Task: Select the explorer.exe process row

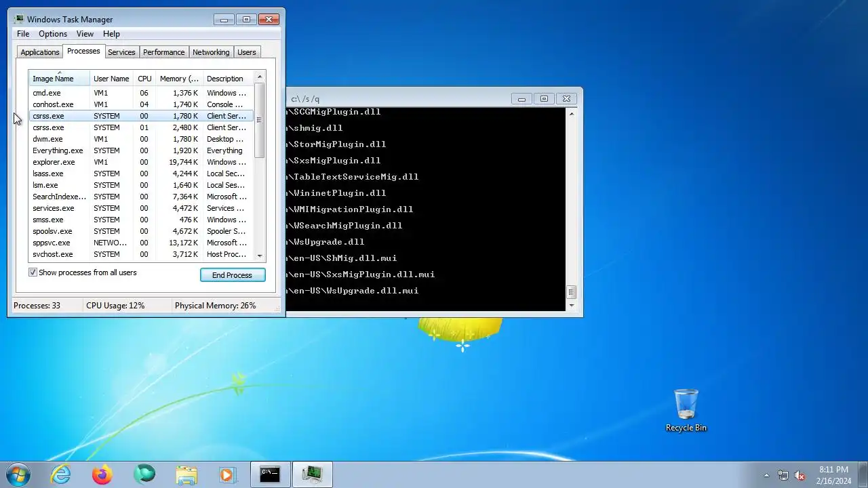Action: coord(141,162)
